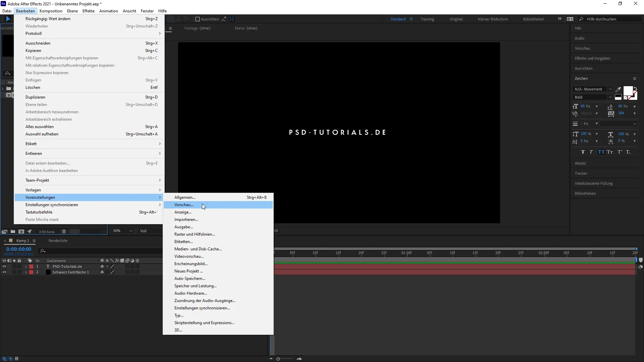Open Interpret Footage icon in project panel
This screenshot has width=644, height=362.
click(4, 231)
